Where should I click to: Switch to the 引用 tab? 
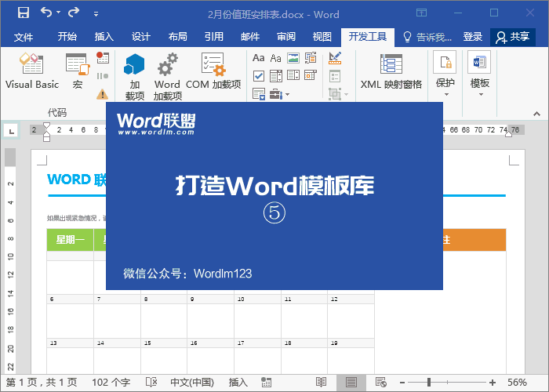[x=214, y=36]
